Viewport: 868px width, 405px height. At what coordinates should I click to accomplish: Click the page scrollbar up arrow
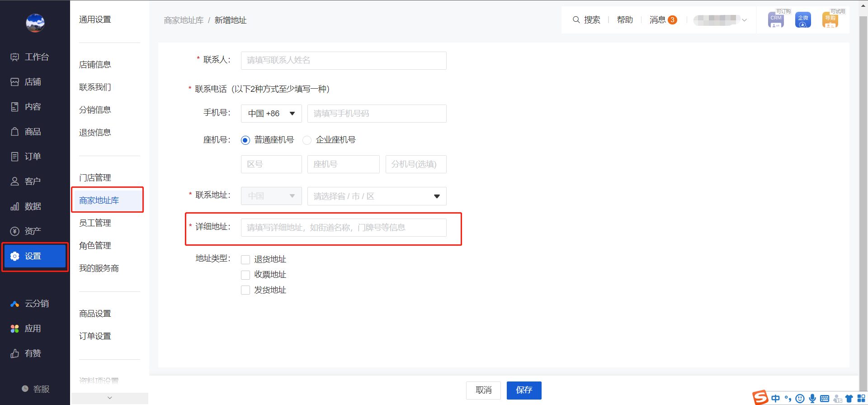coord(863,6)
